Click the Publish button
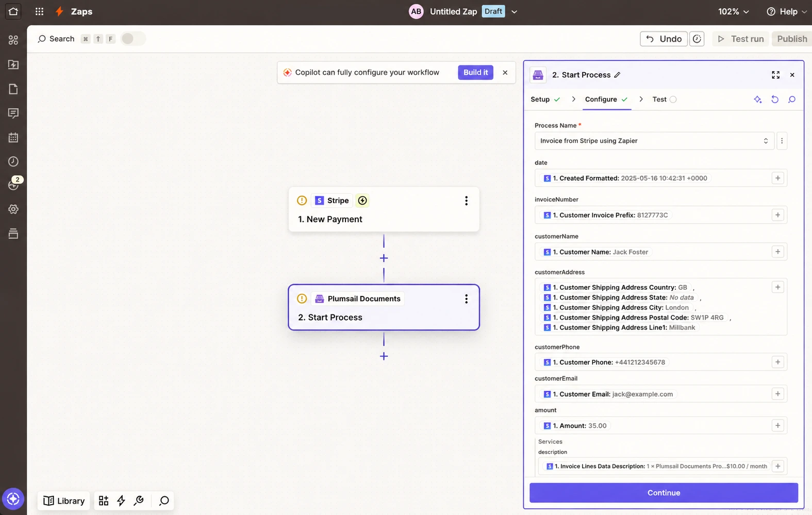 click(x=792, y=39)
